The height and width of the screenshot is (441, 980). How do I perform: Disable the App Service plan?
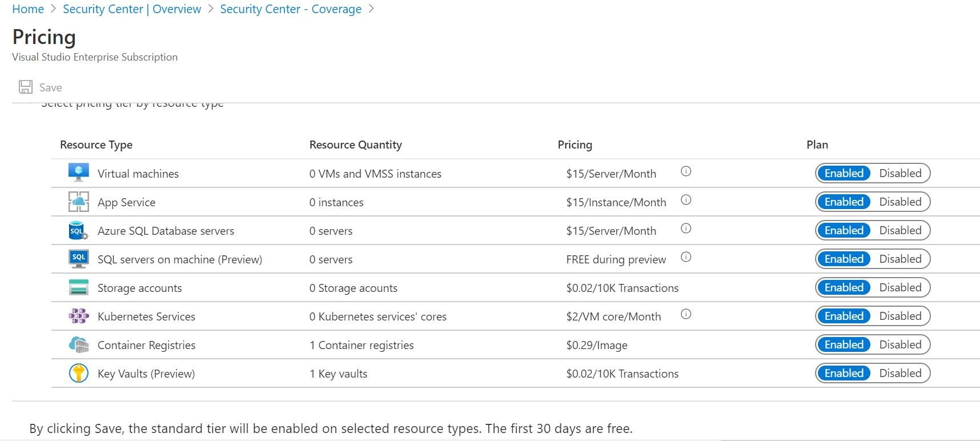900,202
